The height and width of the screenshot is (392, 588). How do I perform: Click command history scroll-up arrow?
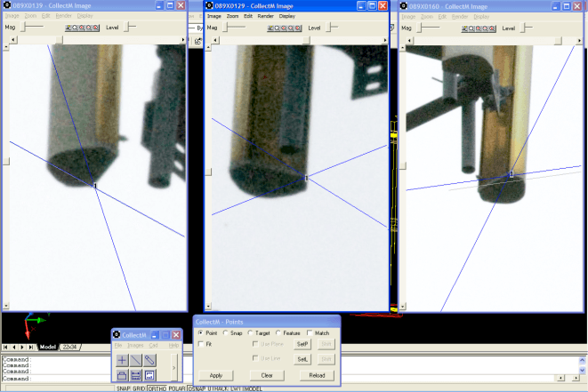582,360
